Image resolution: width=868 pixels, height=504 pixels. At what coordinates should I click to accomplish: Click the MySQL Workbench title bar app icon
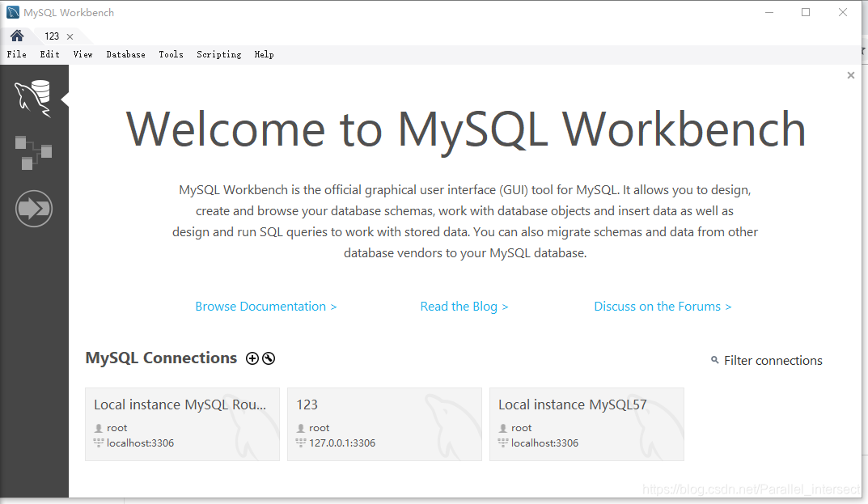click(13, 12)
